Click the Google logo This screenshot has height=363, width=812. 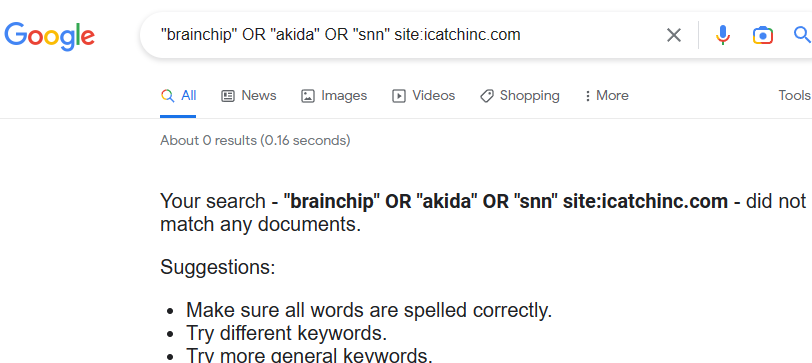click(x=49, y=36)
